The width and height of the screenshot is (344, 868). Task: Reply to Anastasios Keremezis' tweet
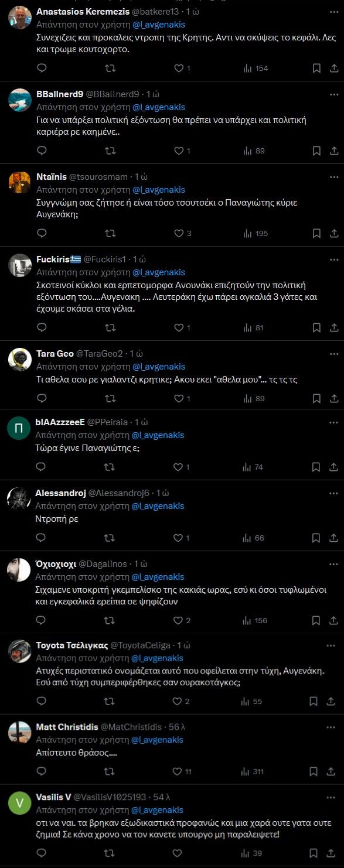[42, 69]
